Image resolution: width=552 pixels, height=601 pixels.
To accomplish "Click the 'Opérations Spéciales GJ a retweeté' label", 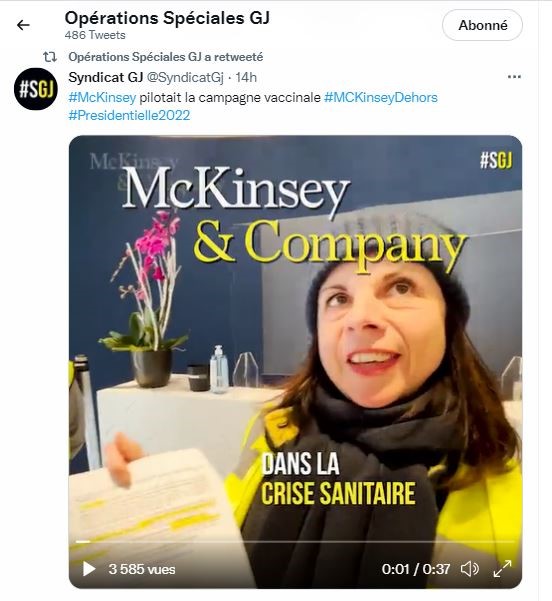I will click(x=166, y=57).
